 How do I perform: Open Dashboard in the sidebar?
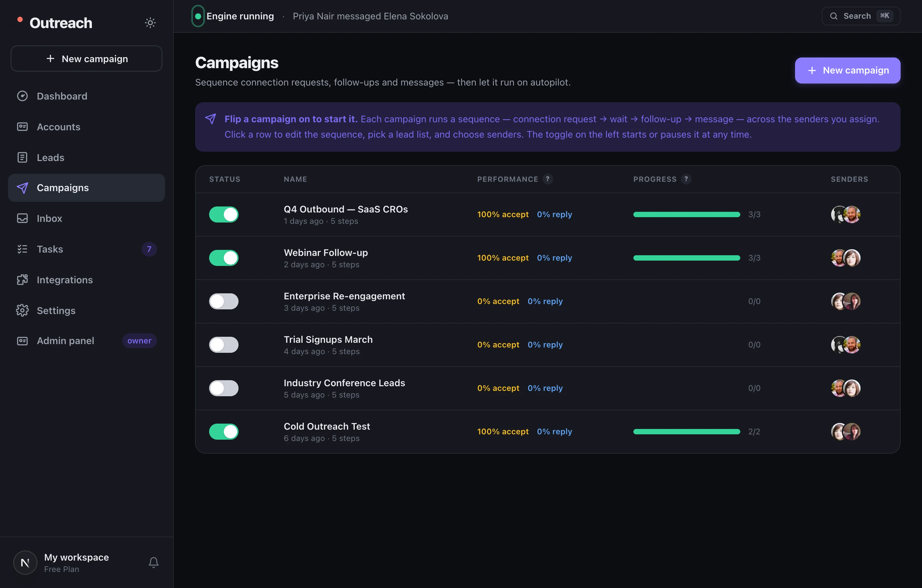pos(87,96)
